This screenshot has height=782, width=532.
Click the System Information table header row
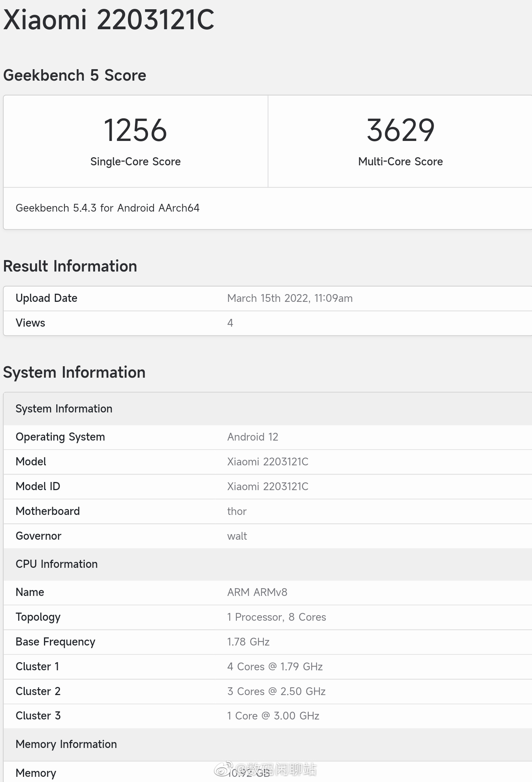[x=64, y=409]
